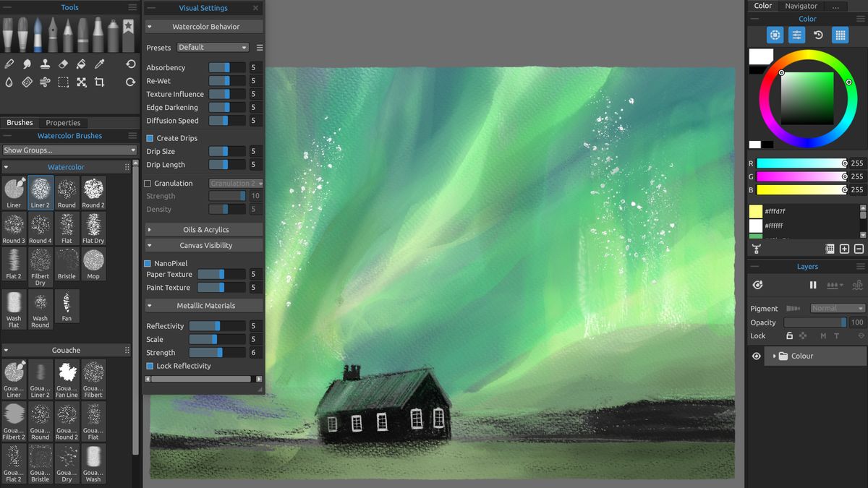
Task: Toggle visibility of the Colour layer
Action: [757, 355]
